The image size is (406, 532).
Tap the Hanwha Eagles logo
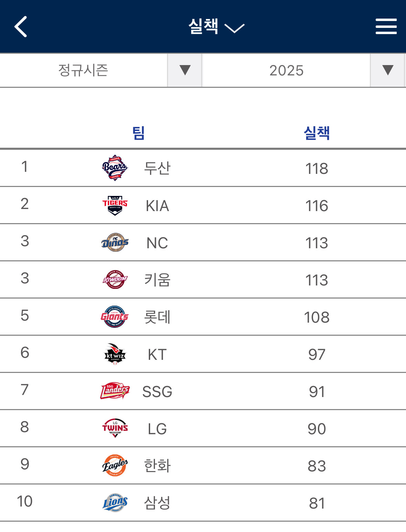[x=115, y=466]
